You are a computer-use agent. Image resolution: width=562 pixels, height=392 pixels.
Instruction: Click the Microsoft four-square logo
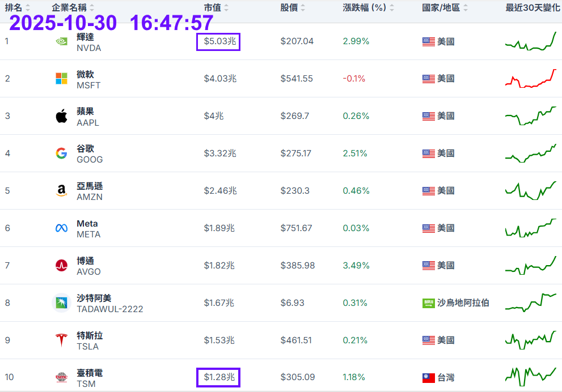pyautogui.click(x=61, y=79)
